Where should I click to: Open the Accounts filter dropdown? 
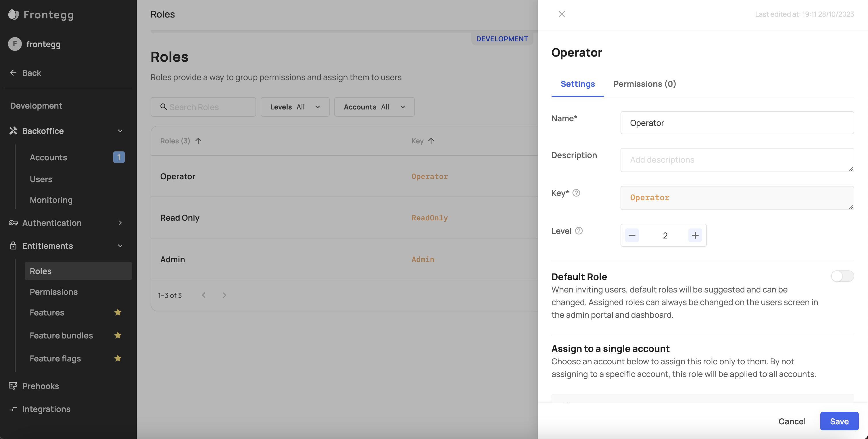pyautogui.click(x=374, y=107)
